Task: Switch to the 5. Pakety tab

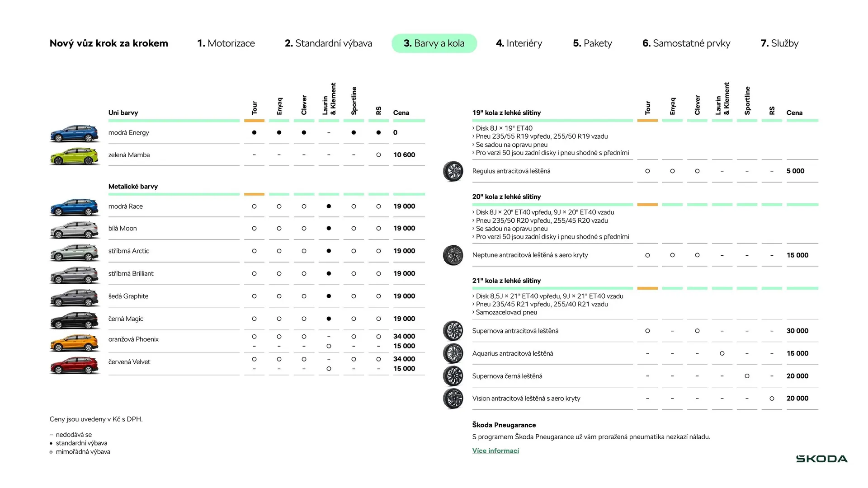Action: [592, 43]
